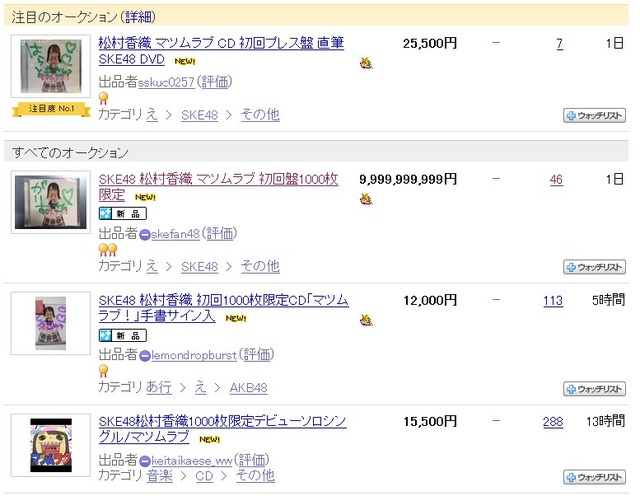Add 25,500円 item to ウォッチリスト
This screenshot has width=640, height=496.
point(594,116)
